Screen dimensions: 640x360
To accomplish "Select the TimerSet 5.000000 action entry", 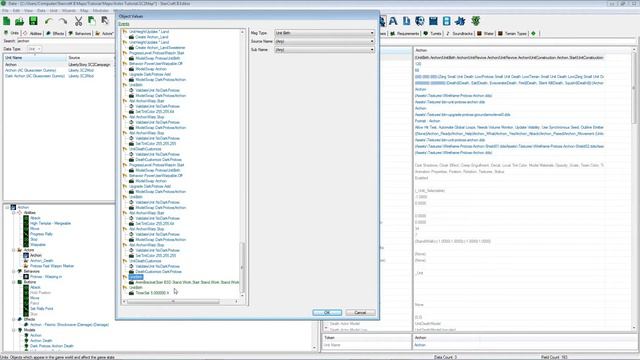I will point(152,293).
